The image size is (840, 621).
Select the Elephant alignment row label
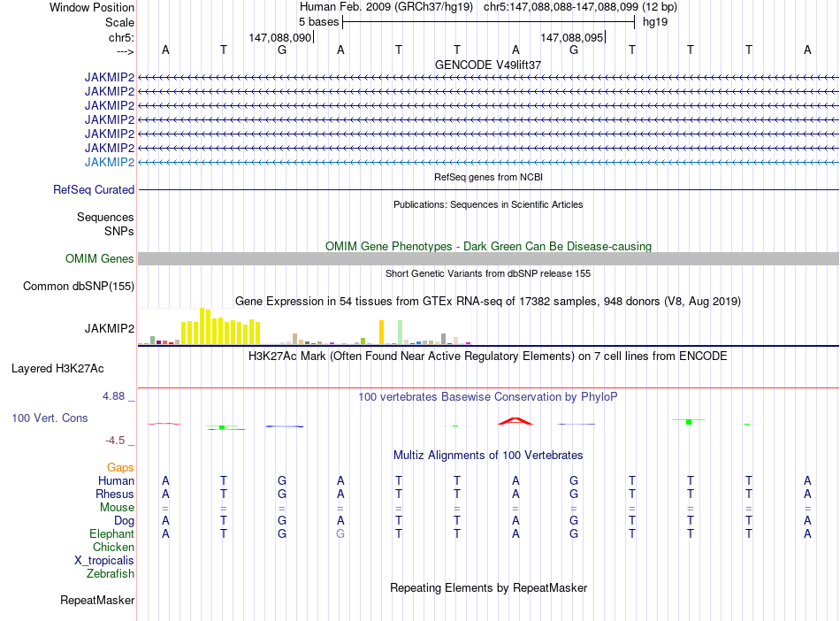(112, 533)
